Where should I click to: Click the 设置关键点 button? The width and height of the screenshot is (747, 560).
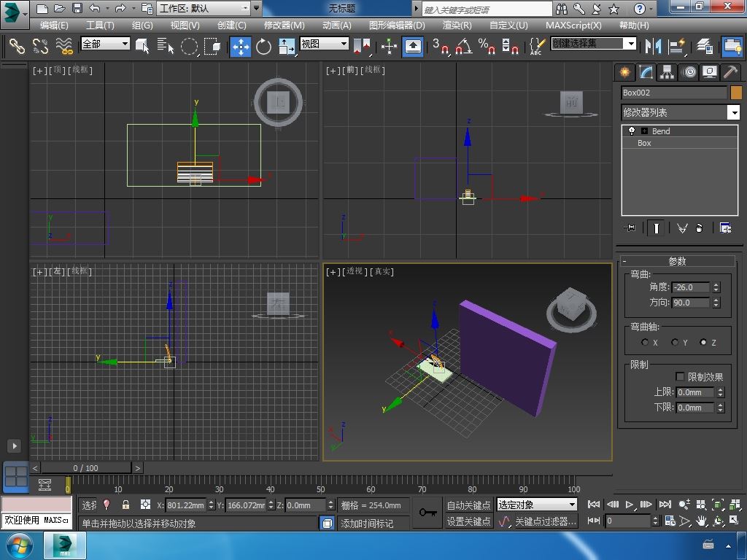pos(468,521)
